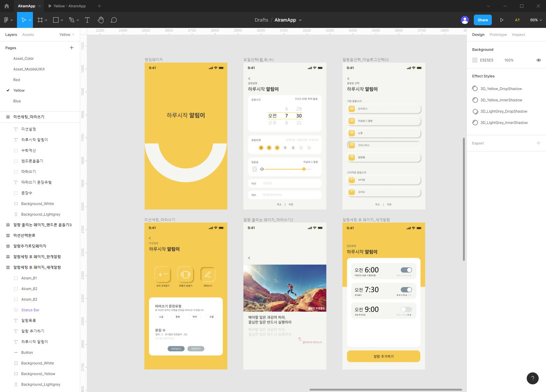
Task: Select the Blue page in Pages list
Action: pos(17,101)
